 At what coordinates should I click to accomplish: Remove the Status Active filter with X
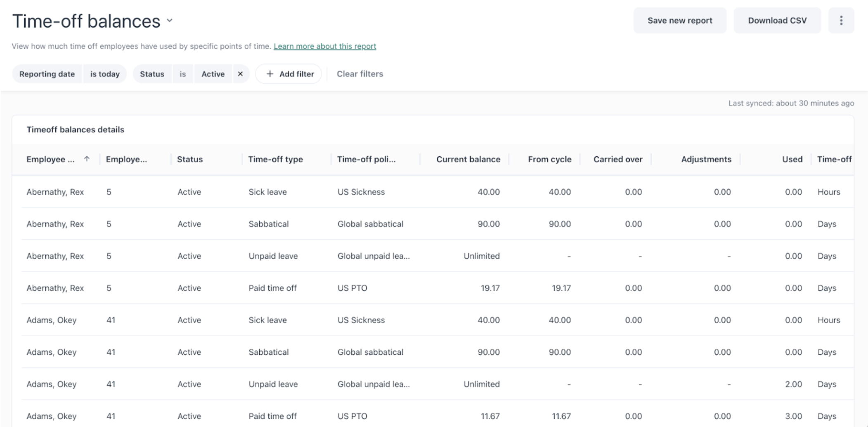pyautogui.click(x=240, y=74)
